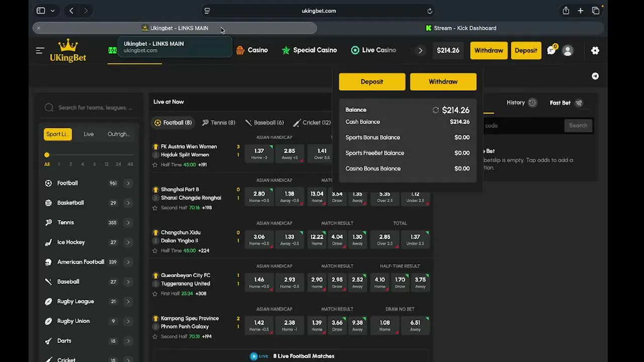The height and width of the screenshot is (362, 644).
Task: Expand the Baseball sport category
Action: tap(128, 282)
